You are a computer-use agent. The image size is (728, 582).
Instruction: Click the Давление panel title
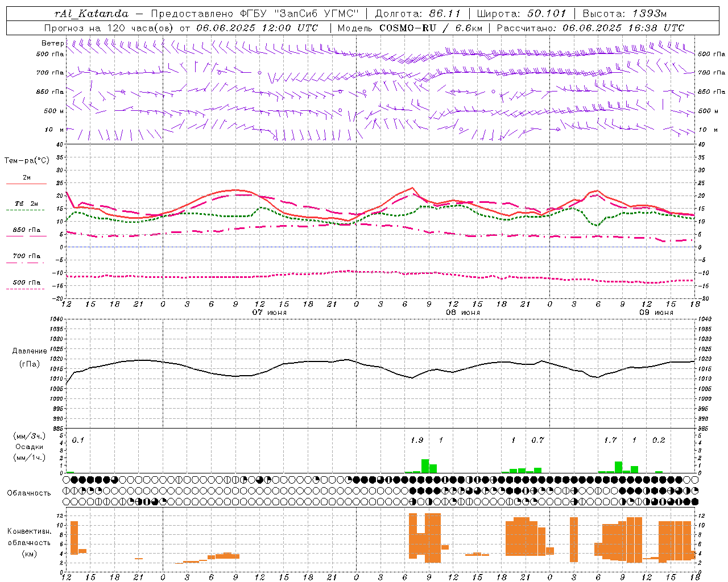point(30,351)
